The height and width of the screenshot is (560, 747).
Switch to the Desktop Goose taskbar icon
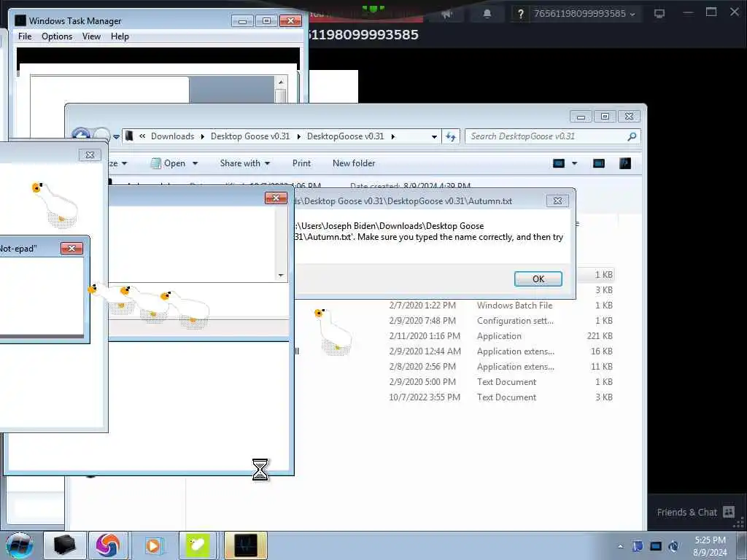coord(197,545)
